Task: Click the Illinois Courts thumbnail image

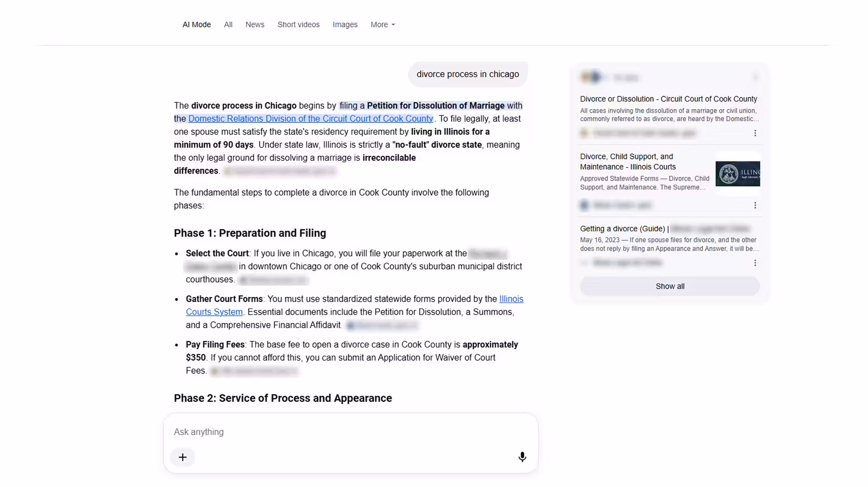Action: [738, 173]
